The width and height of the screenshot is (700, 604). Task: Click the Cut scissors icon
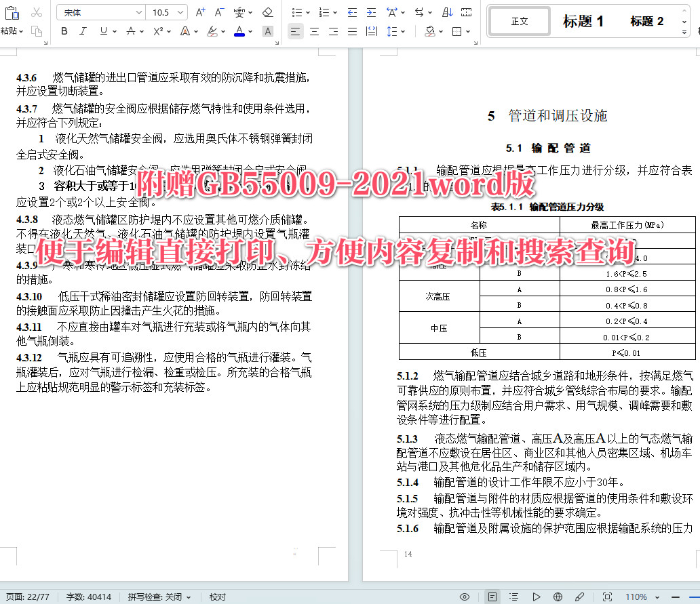37,12
